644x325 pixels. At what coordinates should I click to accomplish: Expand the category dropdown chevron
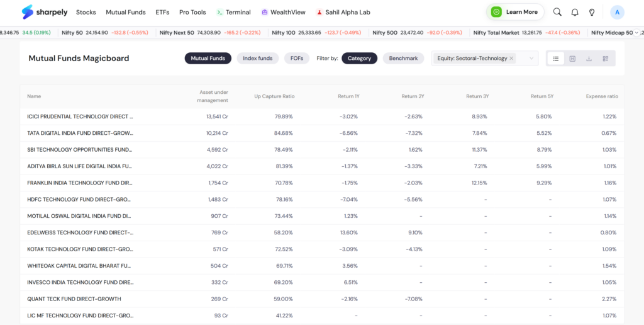pyautogui.click(x=531, y=59)
